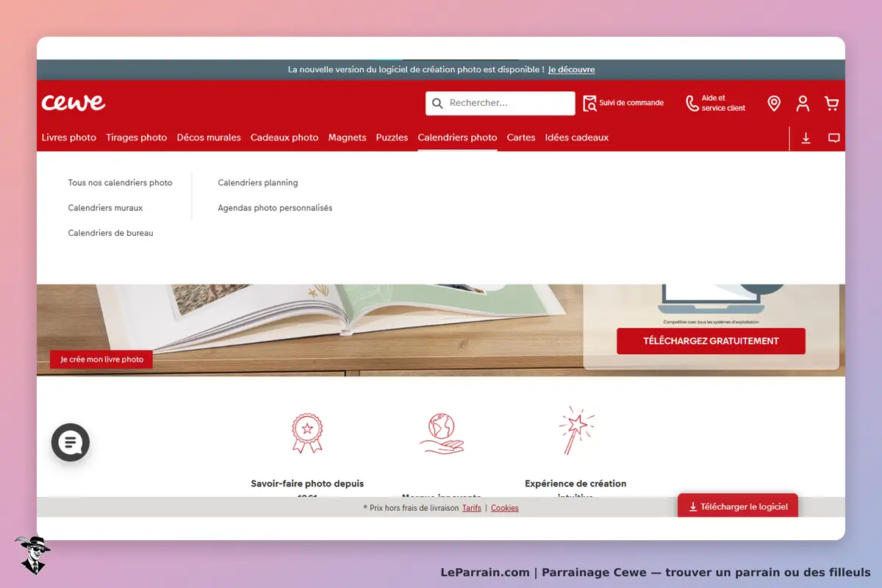Click Suivi de commande text
Viewport: 882px width, 588px height.
(631, 103)
